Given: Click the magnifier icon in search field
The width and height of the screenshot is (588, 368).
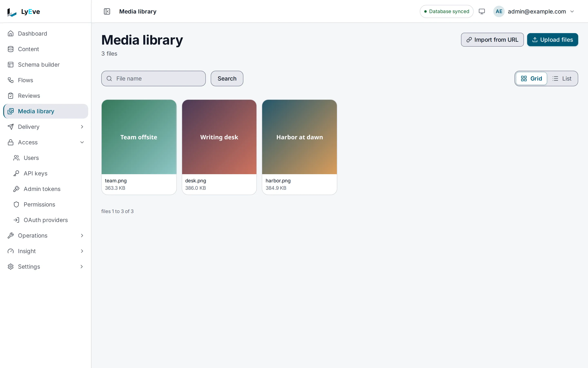Looking at the screenshot, I should tap(109, 79).
